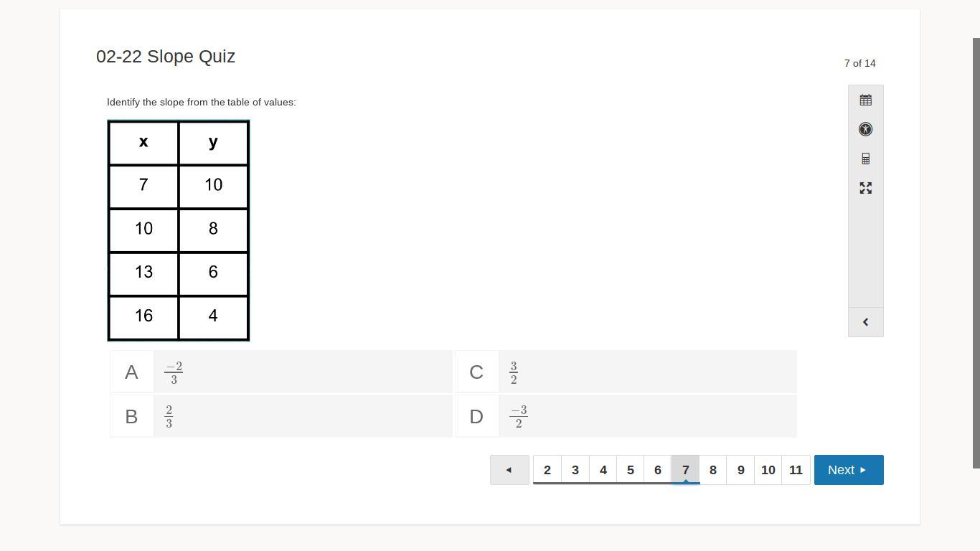Screen dimensions: 980x551
Task: Go to the previous question arrow
Action: coord(509,470)
